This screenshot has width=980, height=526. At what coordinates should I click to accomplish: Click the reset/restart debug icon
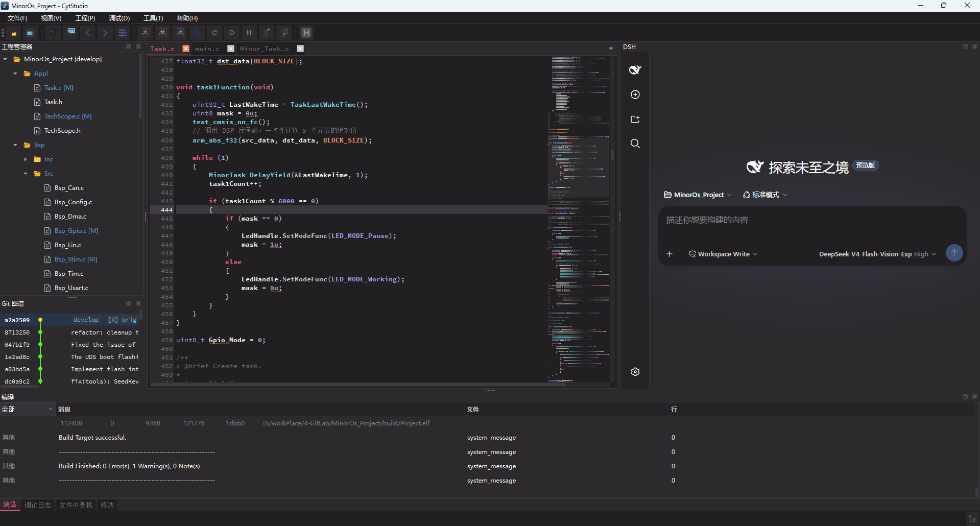coord(214,33)
